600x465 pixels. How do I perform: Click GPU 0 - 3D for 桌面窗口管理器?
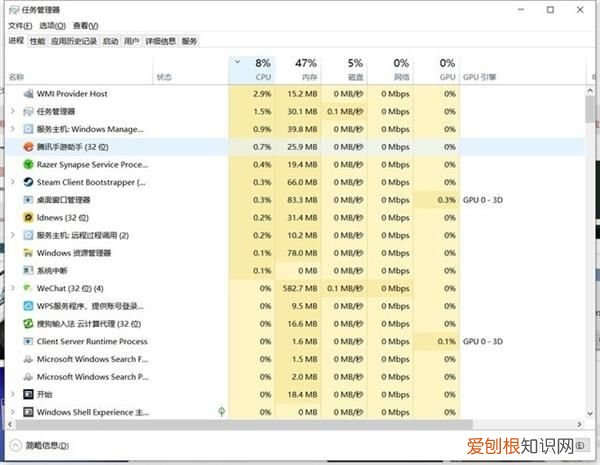point(483,200)
